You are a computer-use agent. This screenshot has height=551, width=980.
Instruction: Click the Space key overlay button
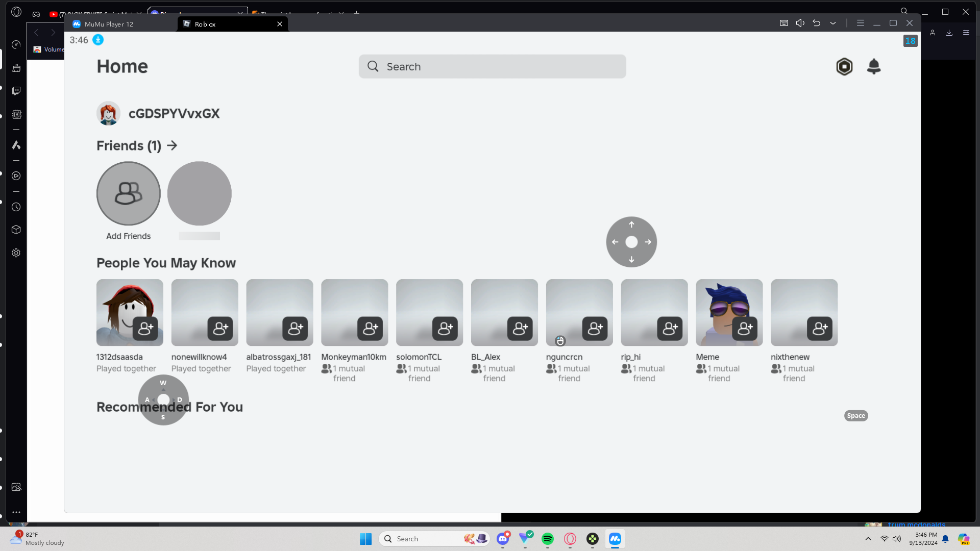[856, 416]
